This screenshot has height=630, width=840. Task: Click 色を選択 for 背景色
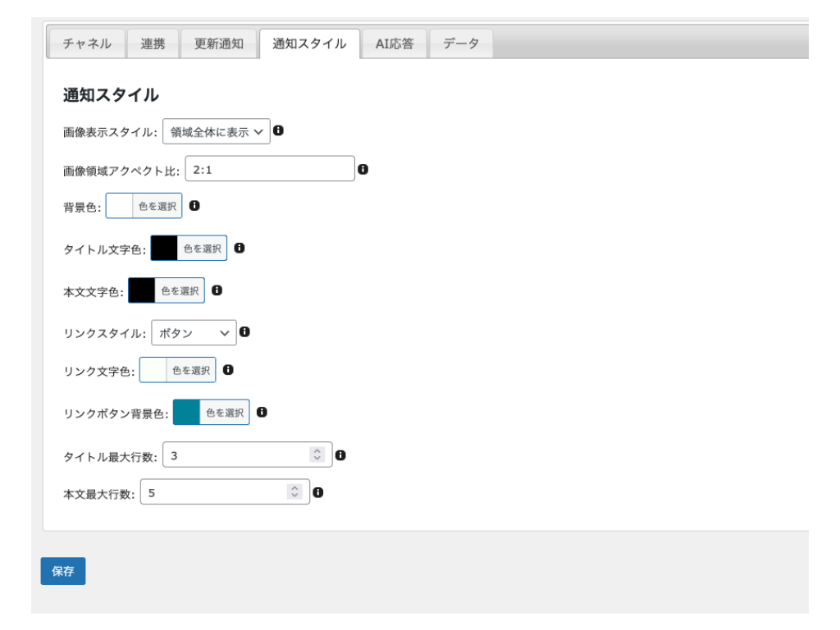(x=157, y=206)
